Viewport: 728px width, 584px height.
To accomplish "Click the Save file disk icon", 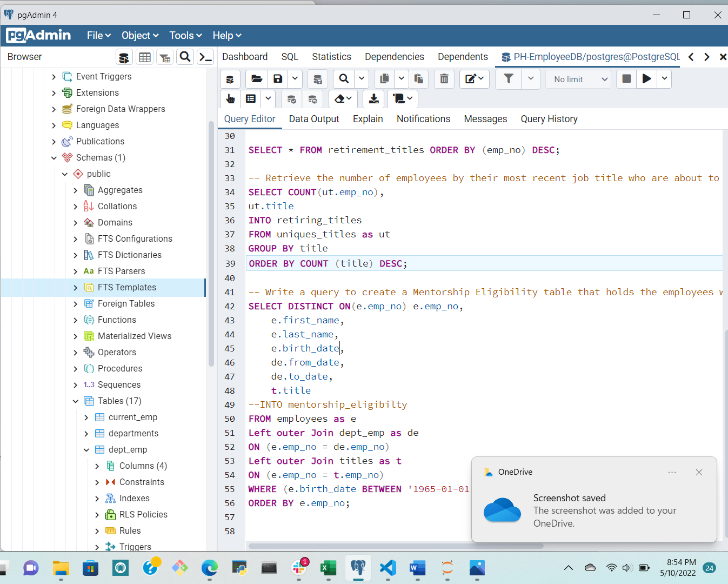I will point(277,79).
